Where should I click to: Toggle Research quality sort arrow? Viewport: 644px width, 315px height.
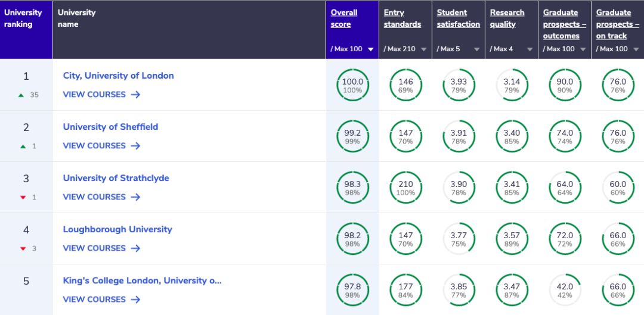click(530, 49)
